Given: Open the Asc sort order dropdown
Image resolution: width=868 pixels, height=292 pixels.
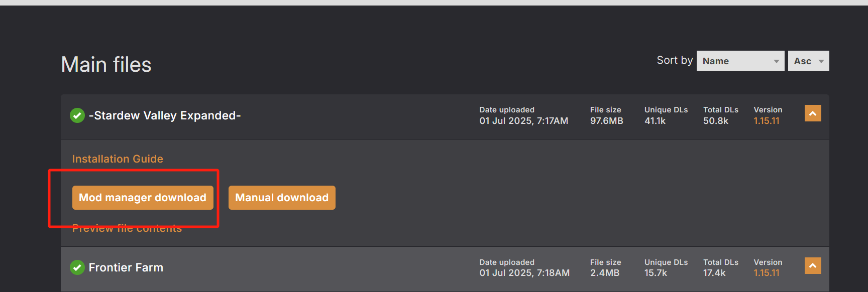Looking at the screenshot, I should click(x=808, y=61).
